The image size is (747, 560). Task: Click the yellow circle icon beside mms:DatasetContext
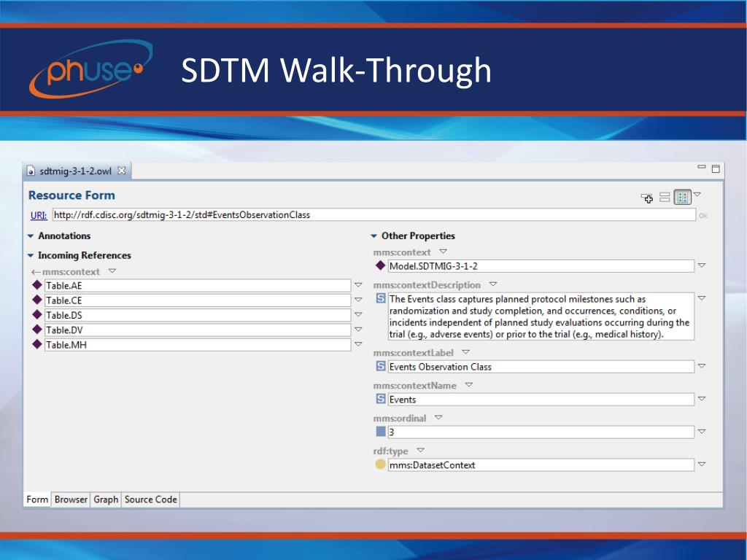pos(380,464)
